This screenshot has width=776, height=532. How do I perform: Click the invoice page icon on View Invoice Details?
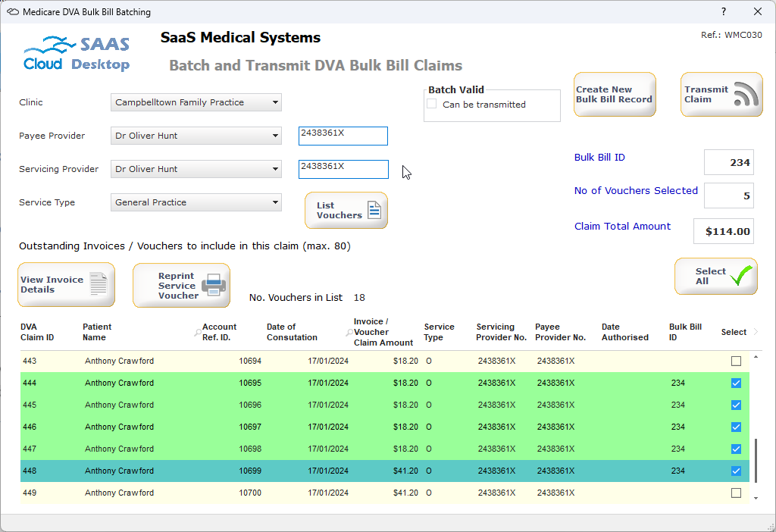click(x=99, y=284)
